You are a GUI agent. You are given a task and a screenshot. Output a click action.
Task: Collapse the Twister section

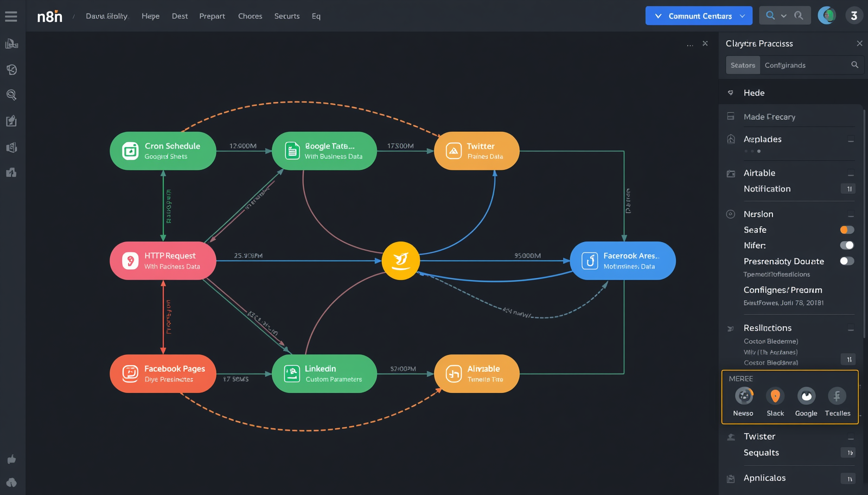click(x=851, y=437)
